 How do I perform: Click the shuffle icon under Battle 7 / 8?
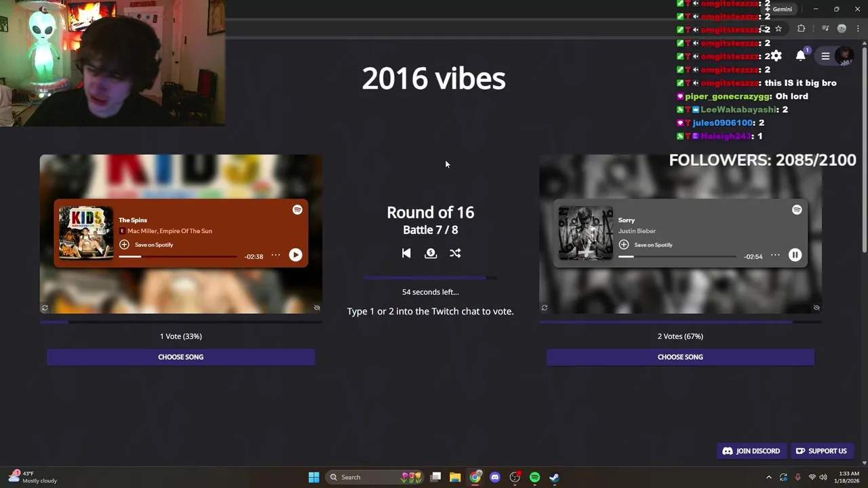click(455, 253)
